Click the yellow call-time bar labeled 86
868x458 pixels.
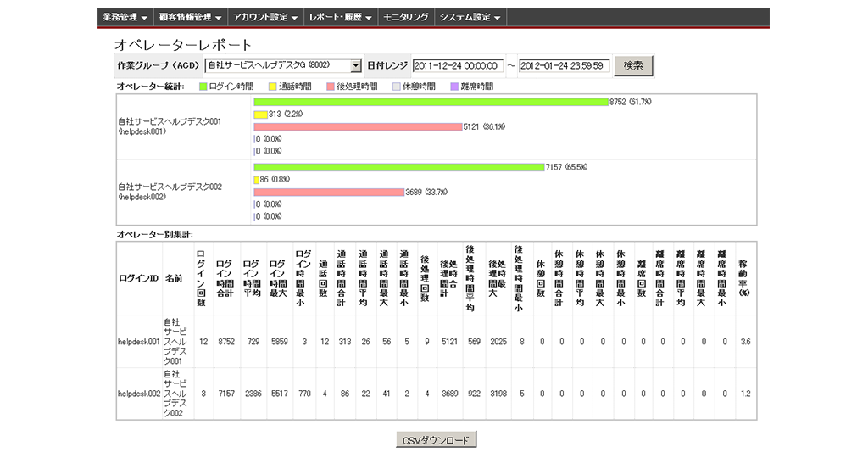[x=256, y=180]
